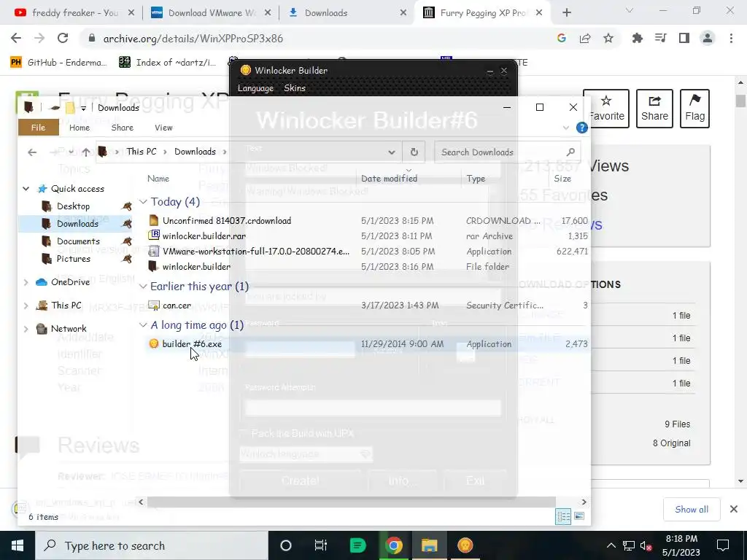The height and width of the screenshot is (560, 747).
Task: Reload the page in Chrome
Action: 63,38
